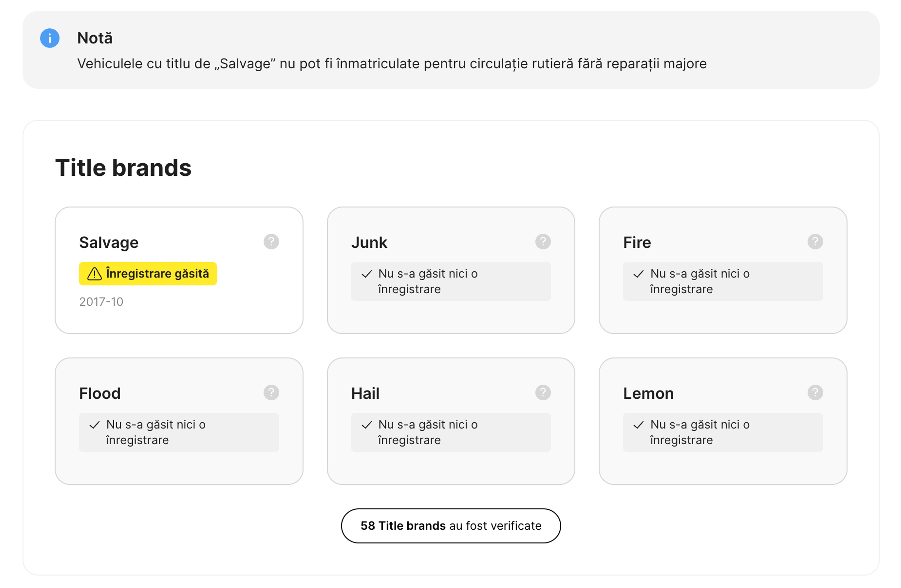Click the Hail card help icon
The width and height of the screenshot is (901, 588).
[x=543, y=392]
